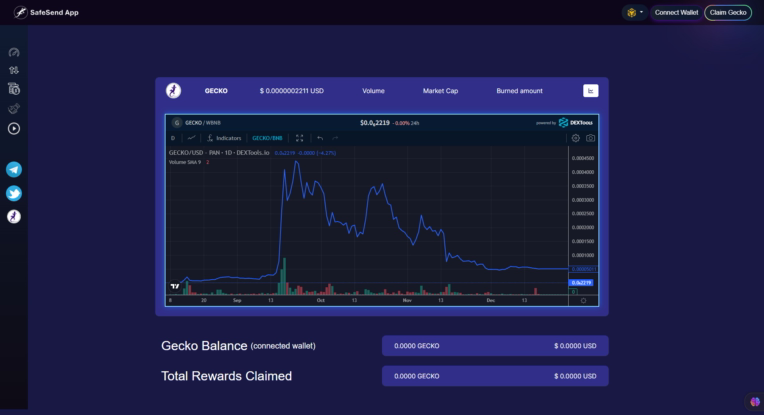Open the chart line style selector
764x415 pixels.
pyautogui.click(x=191, y=138)
